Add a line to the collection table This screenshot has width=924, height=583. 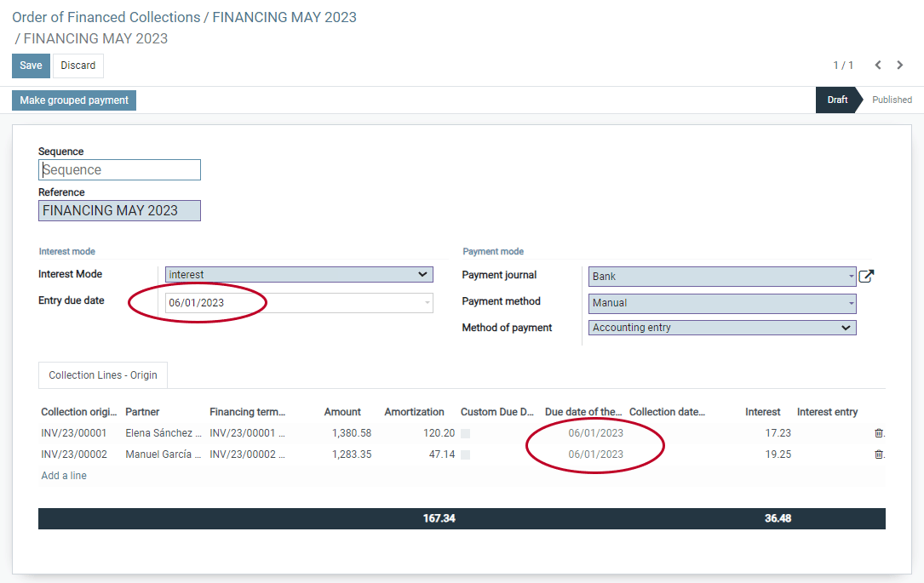coord(64,476)
